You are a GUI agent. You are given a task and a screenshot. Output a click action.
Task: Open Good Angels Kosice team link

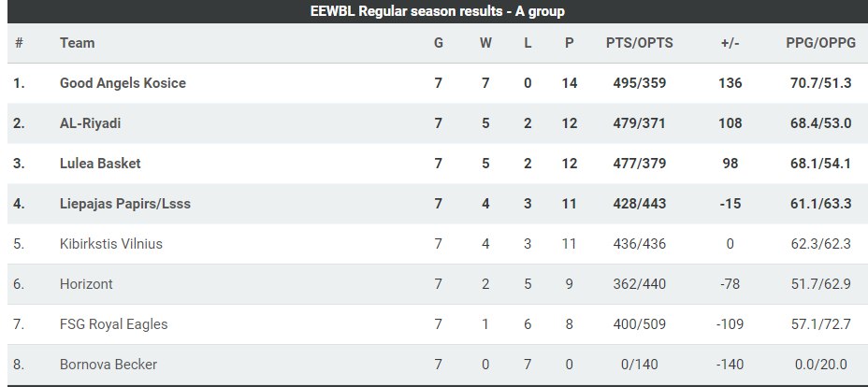123,83
